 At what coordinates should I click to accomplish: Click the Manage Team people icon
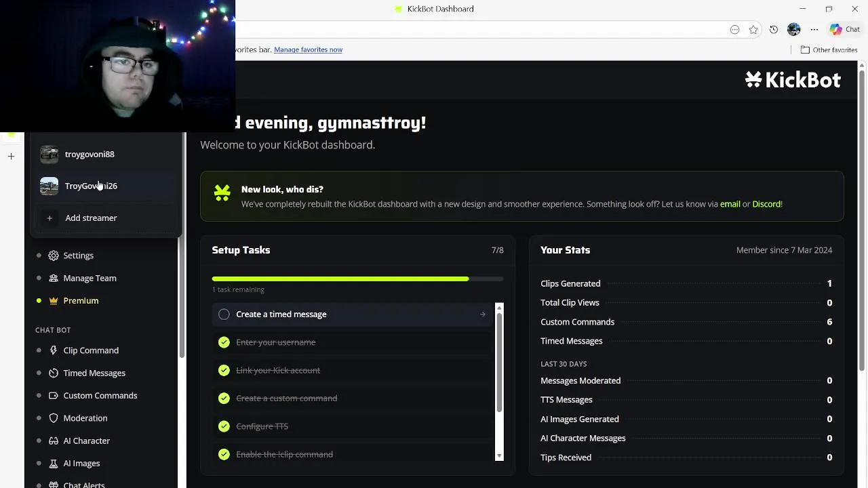[54, 278]
